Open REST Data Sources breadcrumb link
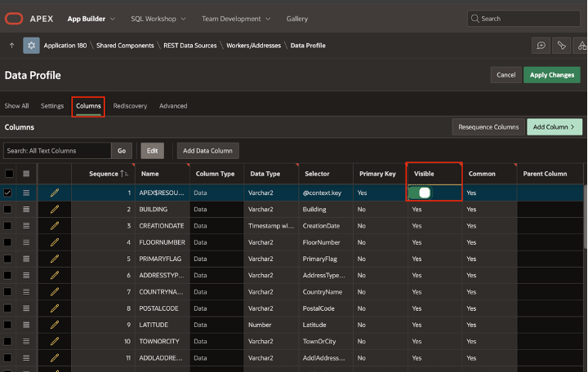This screenshot has width=588, height=372. tap(189, 46)
